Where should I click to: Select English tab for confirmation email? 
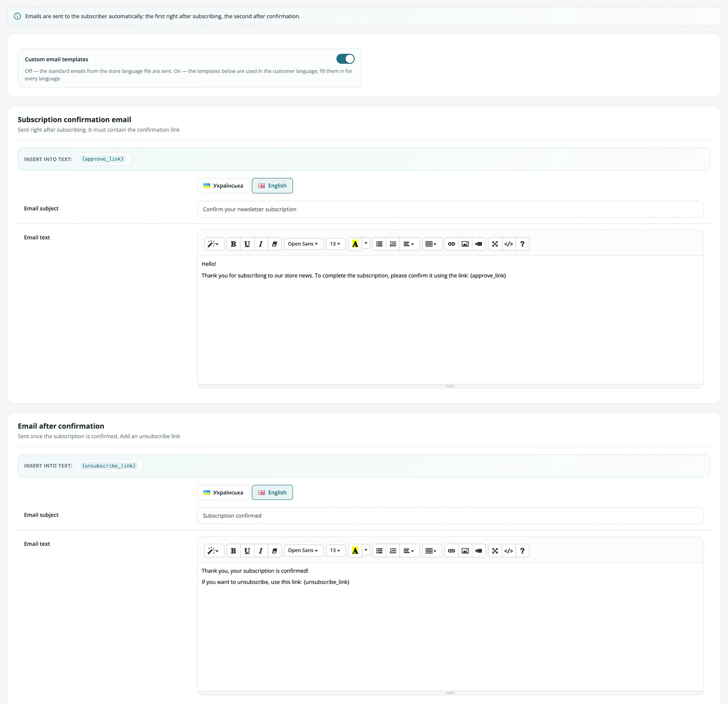pos(272,186)
